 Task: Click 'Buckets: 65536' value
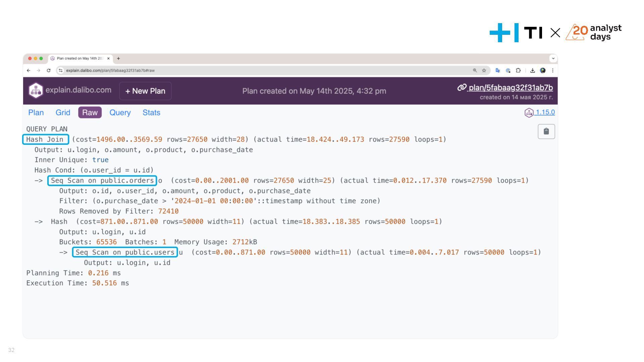[88, 242]
